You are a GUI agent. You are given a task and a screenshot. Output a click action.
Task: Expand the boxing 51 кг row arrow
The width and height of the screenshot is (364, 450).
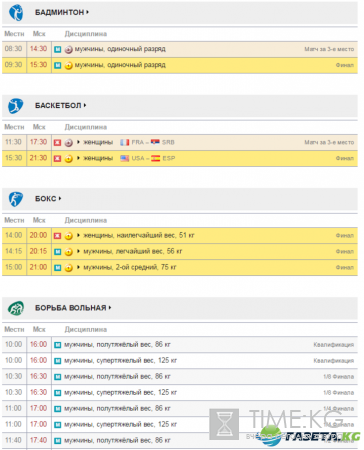pos(78,235)
